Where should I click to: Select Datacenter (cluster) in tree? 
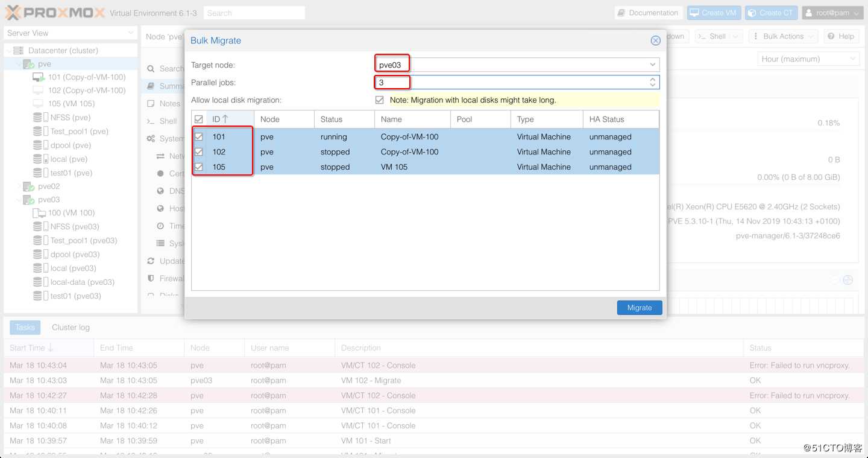pyautogui.click(x=63, y=51)
